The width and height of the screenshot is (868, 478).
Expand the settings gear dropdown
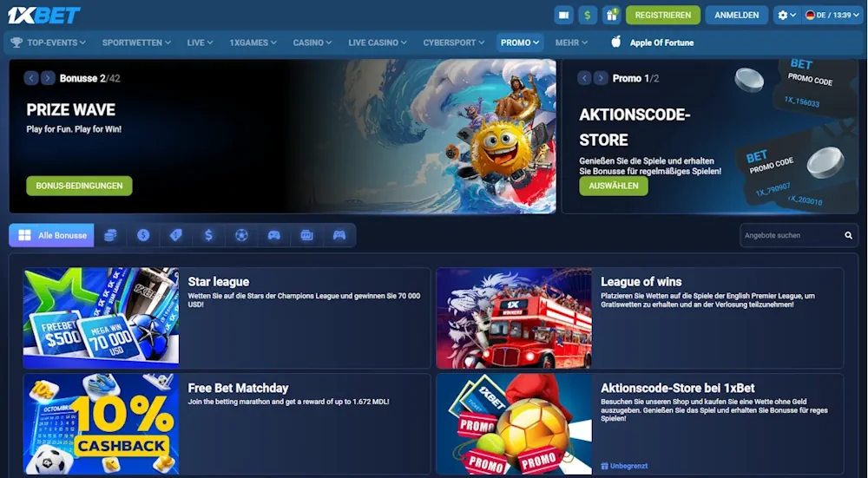point(786,15)
